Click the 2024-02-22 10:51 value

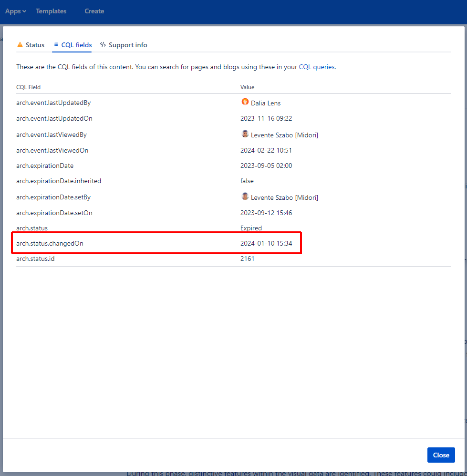pyautogui.click(x=266, y=150)
